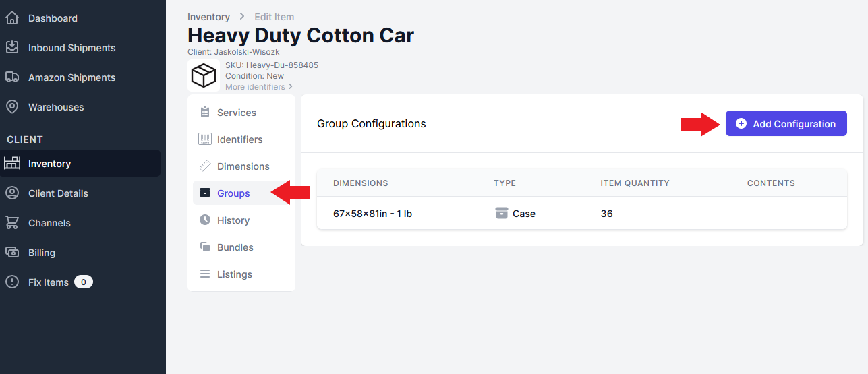The image size is (868, 374).
Task: Click the Inbound Shipments tray icon
Action: click(x=12, y=48)
